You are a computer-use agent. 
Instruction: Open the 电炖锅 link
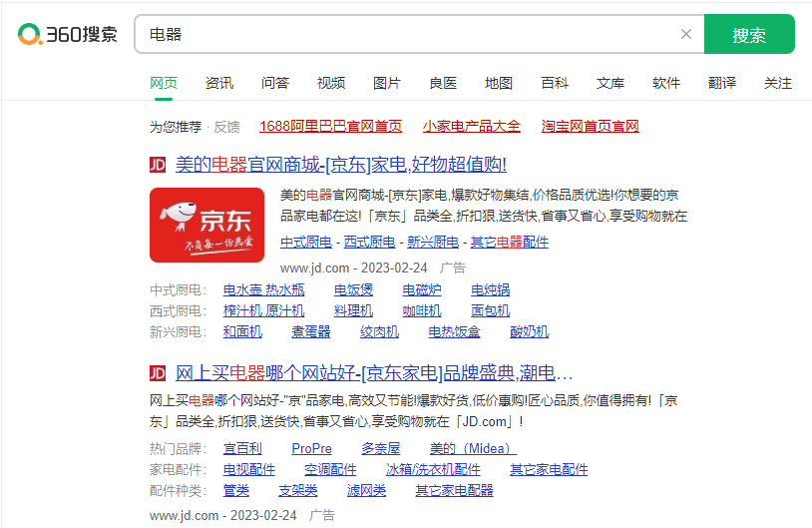coord(491,289)
